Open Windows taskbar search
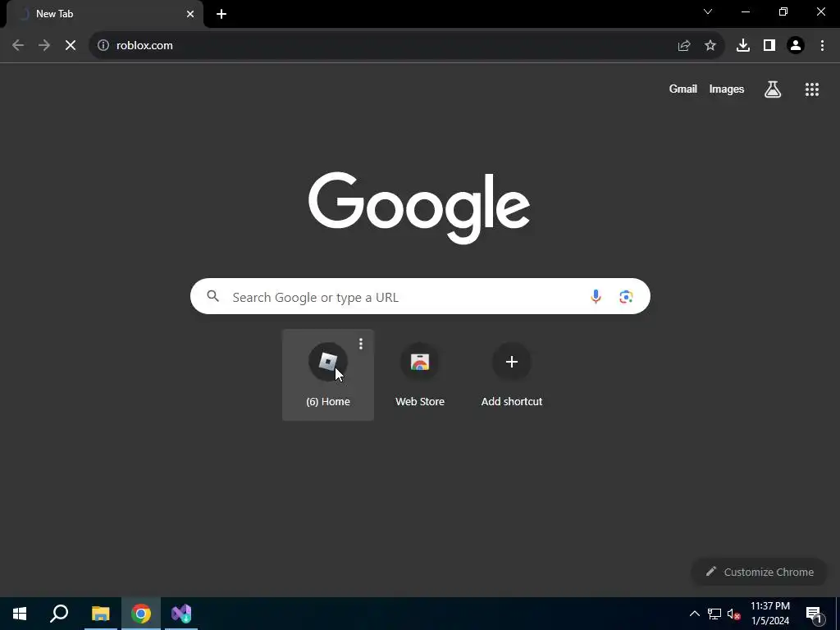The width and height of the screenshot is (840, 630). [59, 614]
